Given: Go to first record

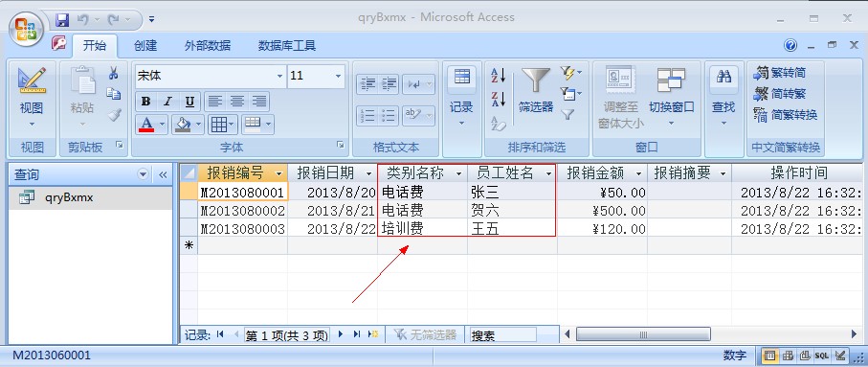Looking at the screenshot, I should (221, 334).
